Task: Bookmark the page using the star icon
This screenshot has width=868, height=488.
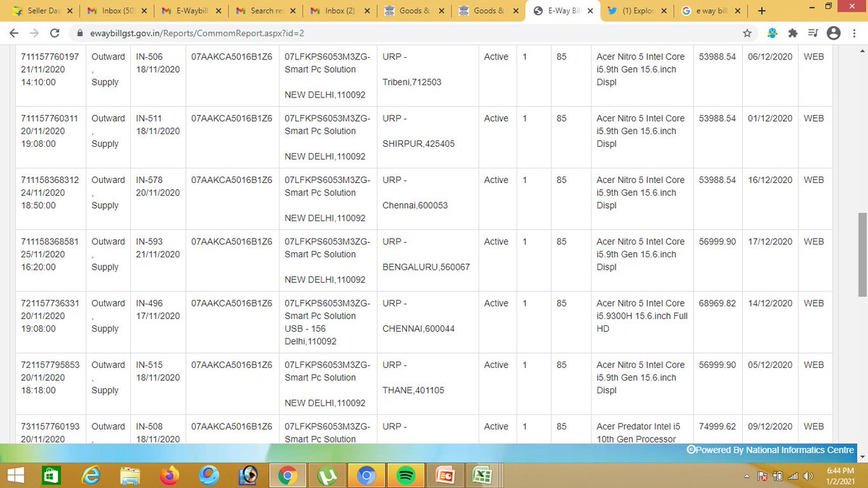Action: point(749,33)
